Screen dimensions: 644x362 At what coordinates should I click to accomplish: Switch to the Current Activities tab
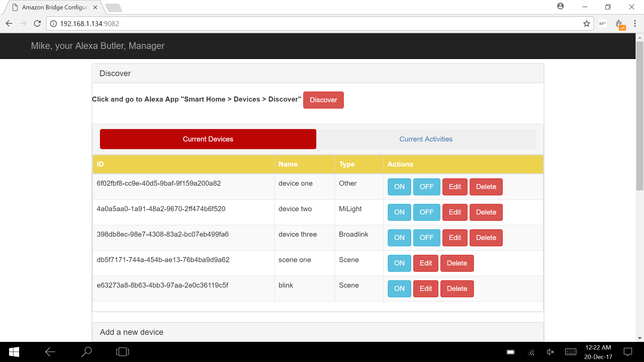coord(426,139)
